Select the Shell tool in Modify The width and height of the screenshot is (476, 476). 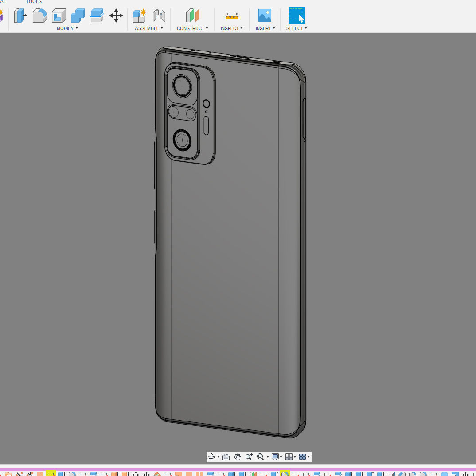[59, 16]
